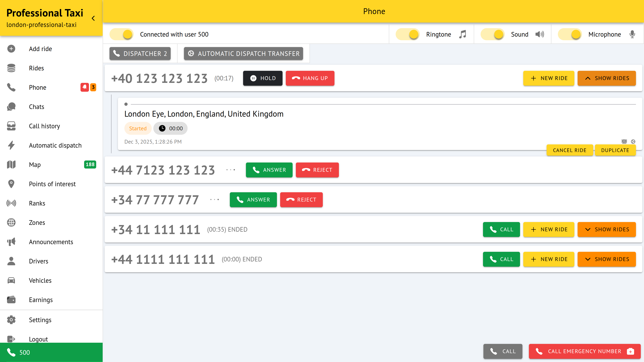The width and height of the screenshot is (644, 362).
Task: Click the ride timer chip showing 00:00
Action: point(170,129)
